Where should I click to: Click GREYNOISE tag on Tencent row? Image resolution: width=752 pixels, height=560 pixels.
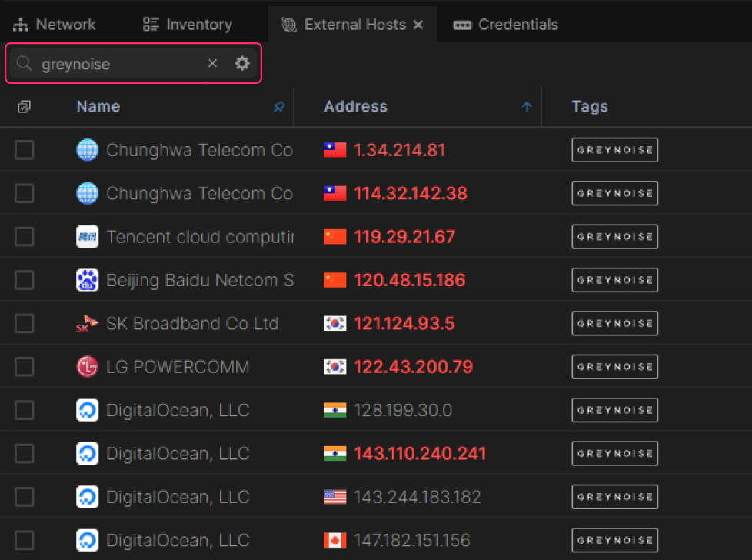point(614,237)
